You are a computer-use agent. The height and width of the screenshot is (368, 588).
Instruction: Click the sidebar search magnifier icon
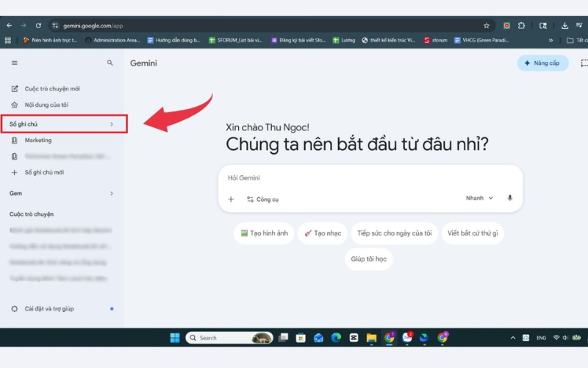pos(110,63)
